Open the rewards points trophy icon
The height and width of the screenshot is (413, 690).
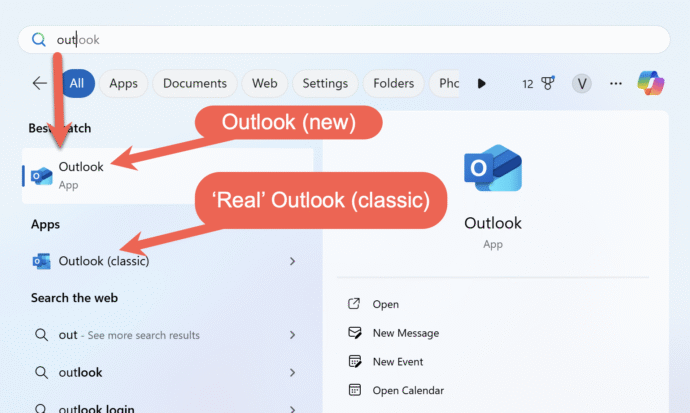(547, 83)
